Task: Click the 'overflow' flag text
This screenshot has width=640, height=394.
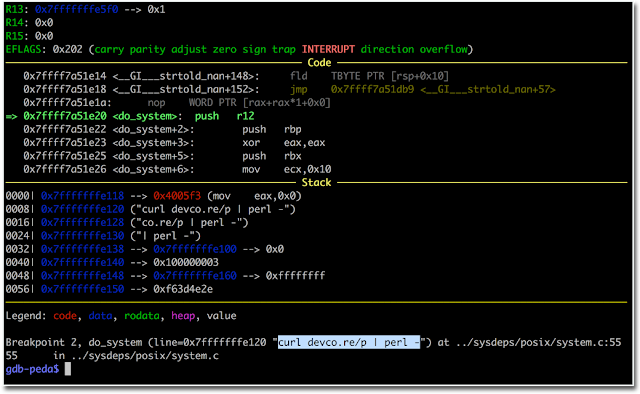Action: point(444,49)
